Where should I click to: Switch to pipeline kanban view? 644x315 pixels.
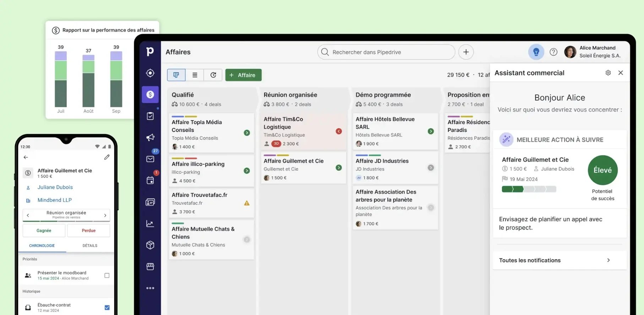click(x=176, y=75)
